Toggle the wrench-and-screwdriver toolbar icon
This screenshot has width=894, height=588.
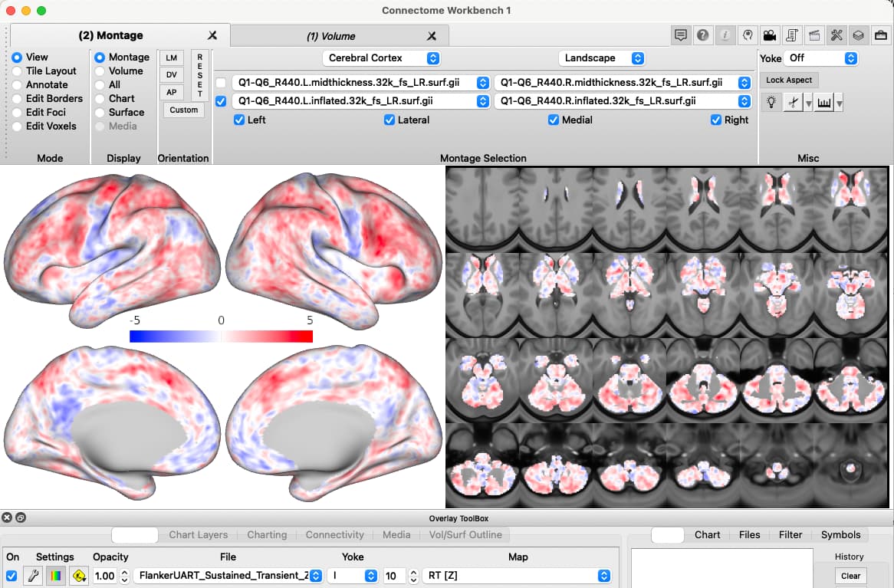point(836,35)
